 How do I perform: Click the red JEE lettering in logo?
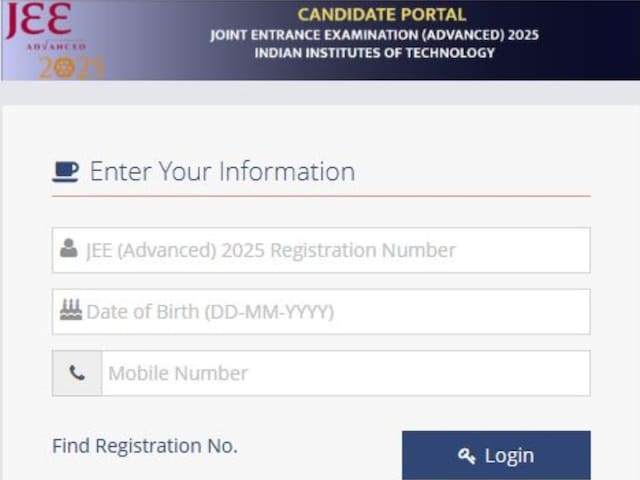39,20
